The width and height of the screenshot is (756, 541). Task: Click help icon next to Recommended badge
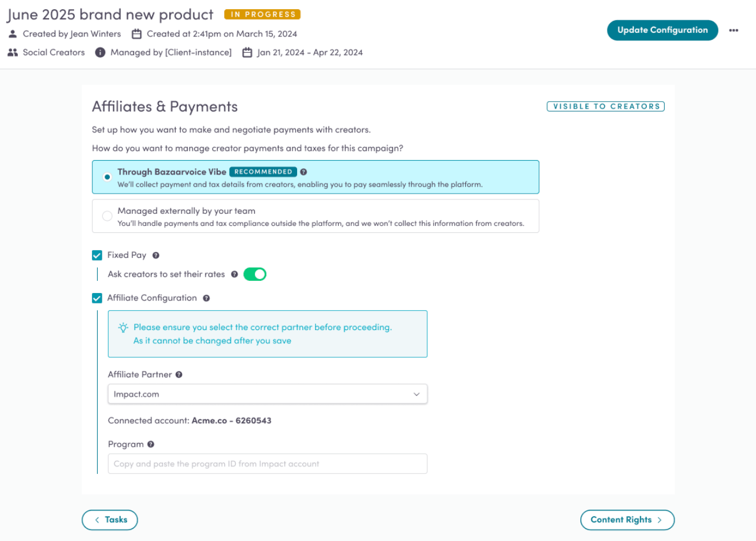(303, 172)
